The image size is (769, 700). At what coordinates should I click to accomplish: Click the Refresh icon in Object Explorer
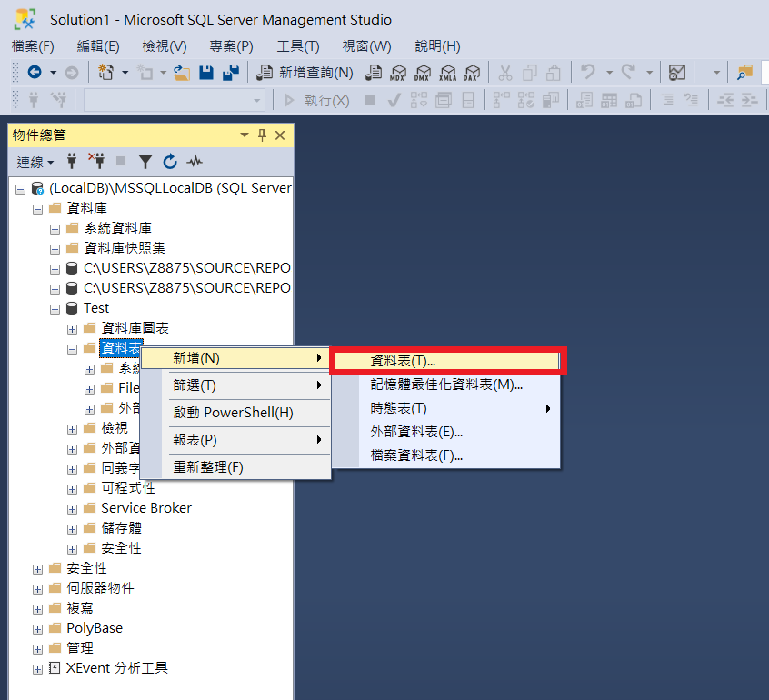pos(170,162)
